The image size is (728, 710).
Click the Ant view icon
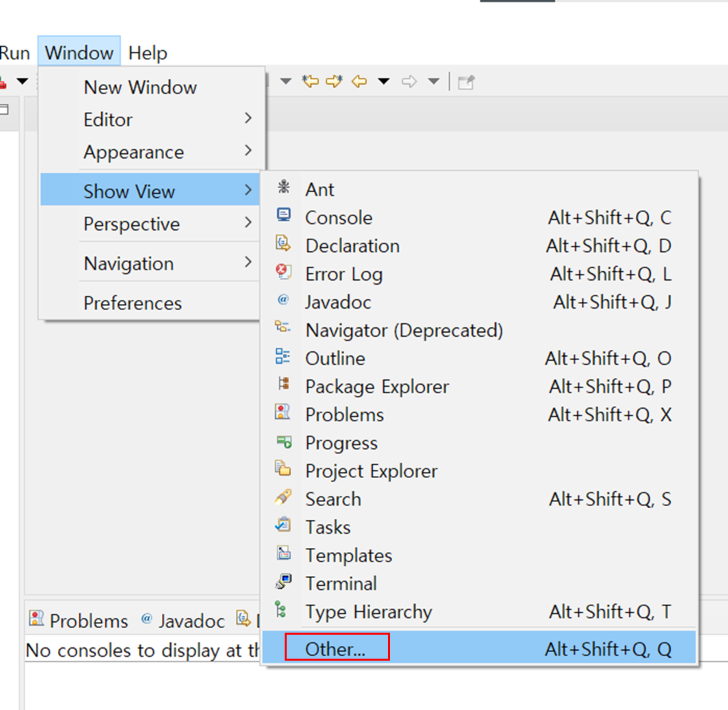point(284,187)
